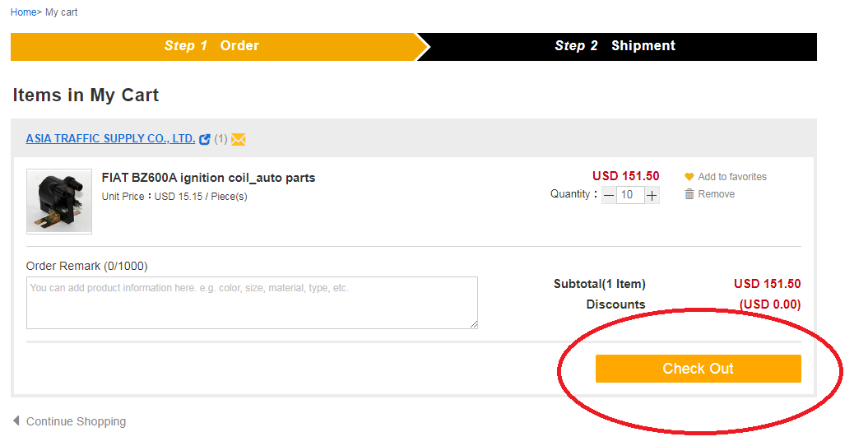Select the Step 1 Order tab
The image size is (868, 446).
pyautogui.click(x=212, y=46)
